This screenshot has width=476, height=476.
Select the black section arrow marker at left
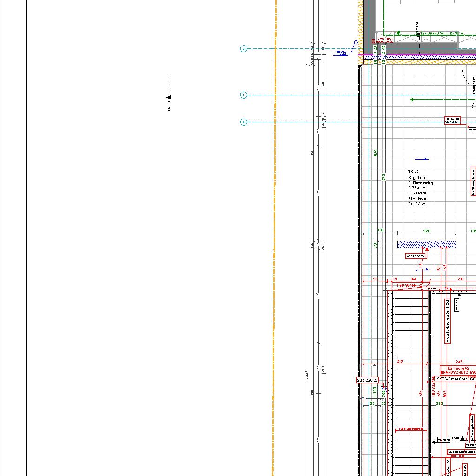pos(169,97)
